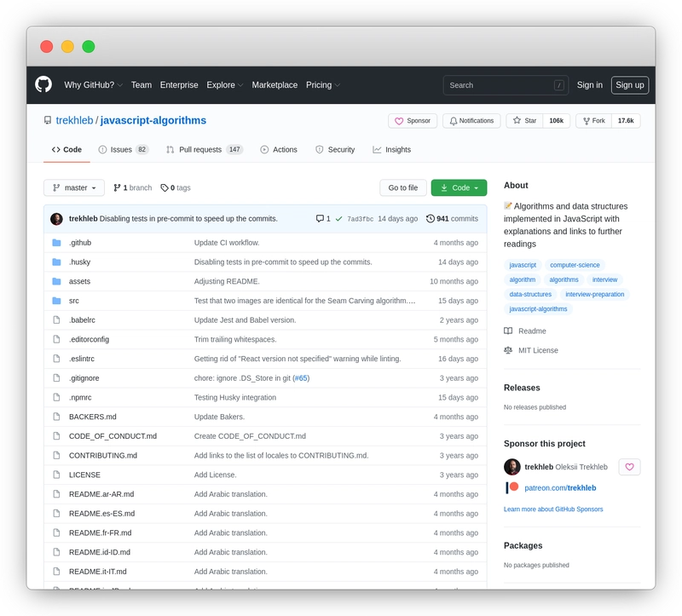Click the Sign up button

(630, 84)
